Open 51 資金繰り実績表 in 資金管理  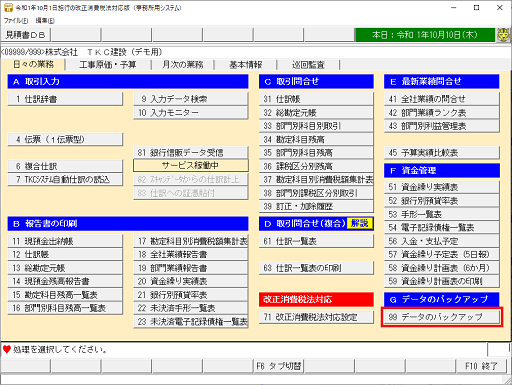[x=442, y=187]
